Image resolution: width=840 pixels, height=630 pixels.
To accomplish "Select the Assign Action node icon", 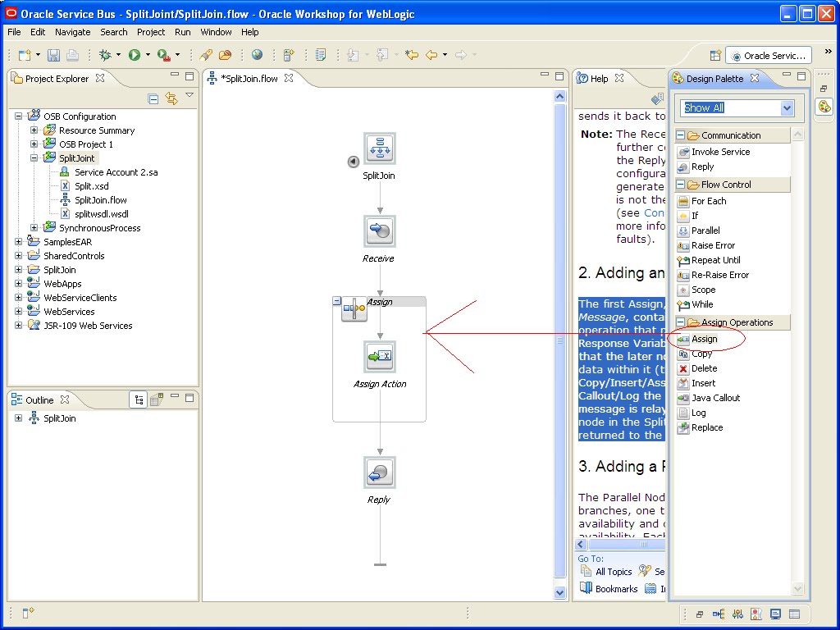I will coord(380,357).
